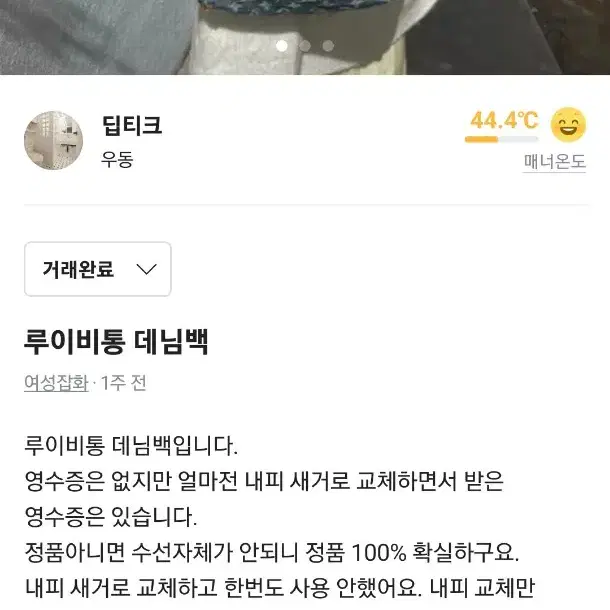This screenshot has height=610, width=610.
Task: Tap the seller name 딥티크
Action: pyautogui.click(x=132, y=125)
